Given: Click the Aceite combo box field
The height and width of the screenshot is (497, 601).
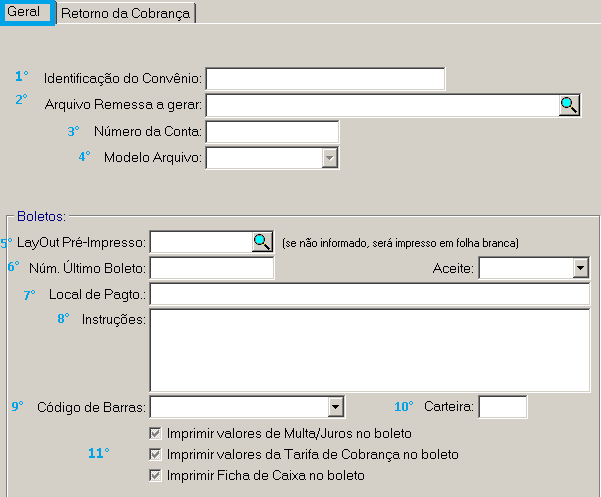Looking at the screenshot, I should [525, 267].
